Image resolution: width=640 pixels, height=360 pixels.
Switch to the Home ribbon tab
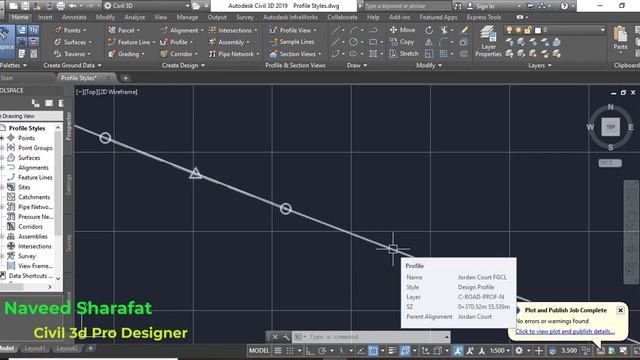(x=20, y=17)
